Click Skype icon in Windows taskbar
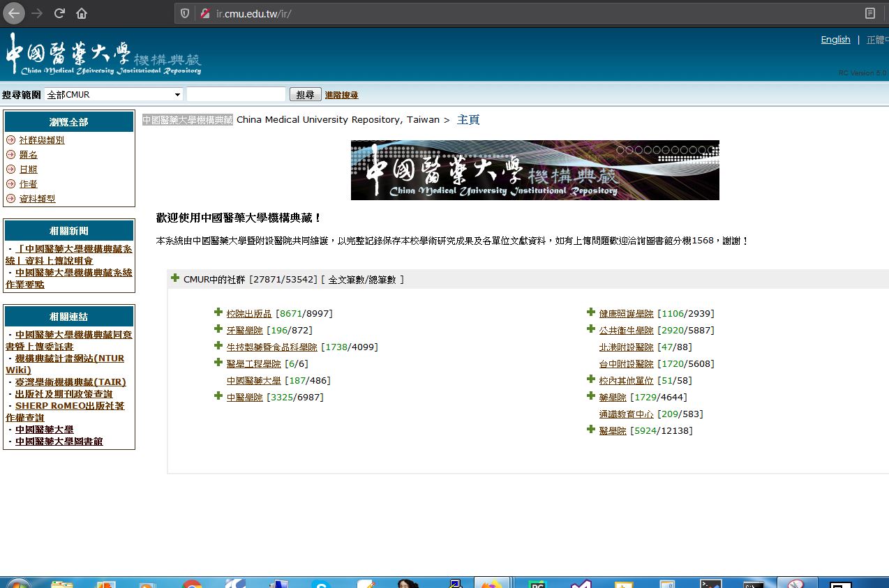 320,585
